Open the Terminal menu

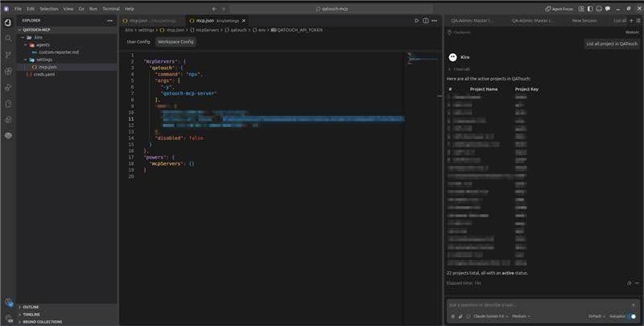[111, 9]
